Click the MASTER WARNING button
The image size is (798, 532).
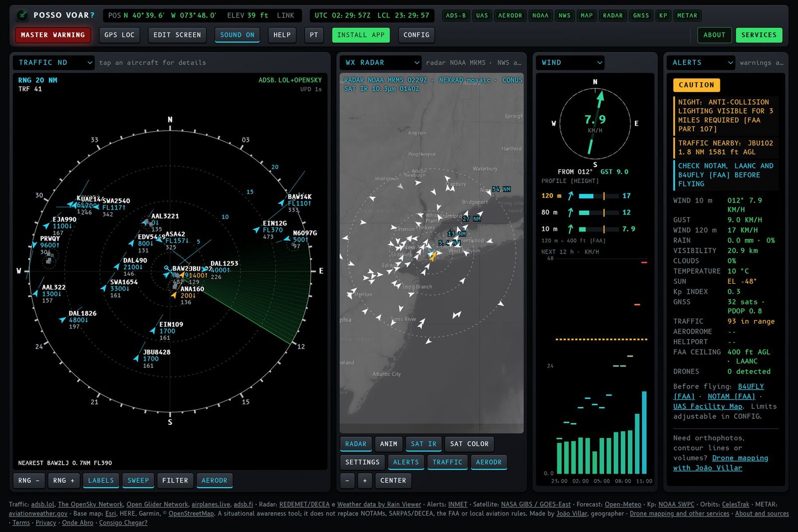(x=53, y=35)
